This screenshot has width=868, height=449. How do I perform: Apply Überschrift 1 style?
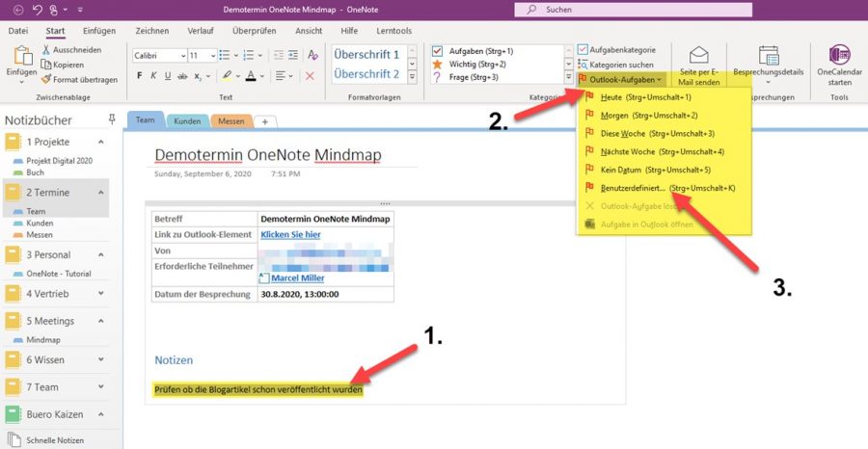tap(366, 55)
